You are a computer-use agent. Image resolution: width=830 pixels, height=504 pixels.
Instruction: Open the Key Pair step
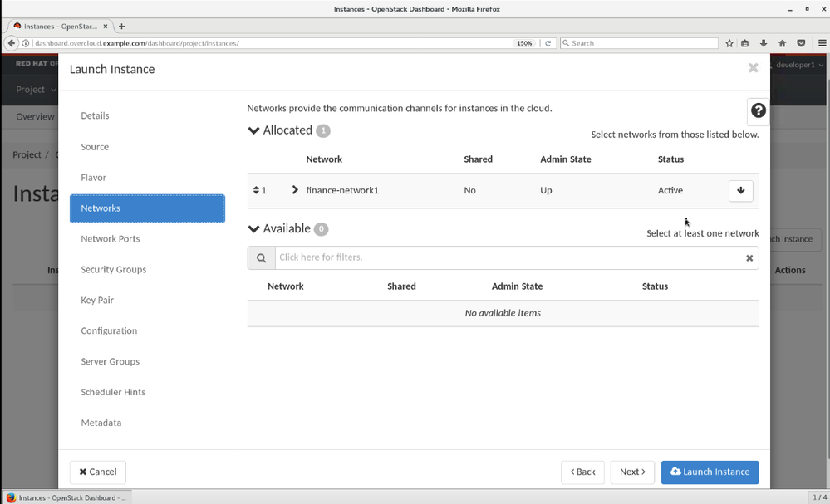[97, 300]
